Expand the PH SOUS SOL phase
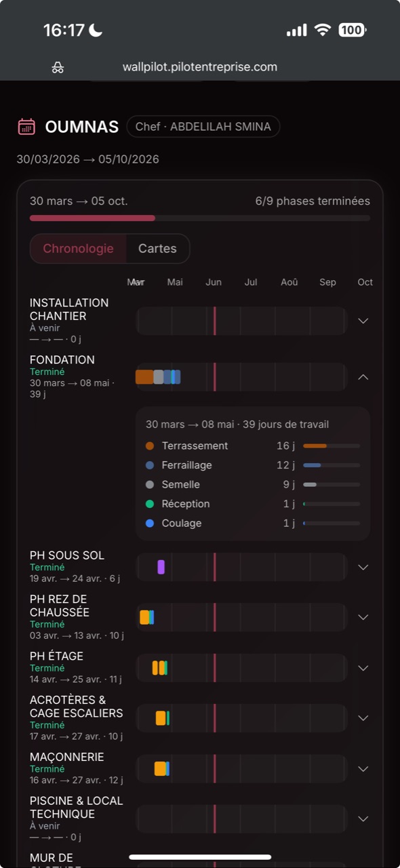 coord(363,568)
